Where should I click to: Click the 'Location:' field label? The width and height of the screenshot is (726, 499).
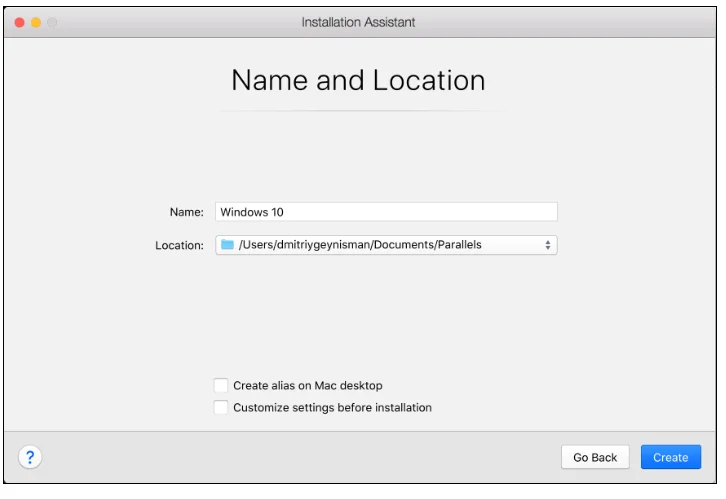(x=180, y=245)
